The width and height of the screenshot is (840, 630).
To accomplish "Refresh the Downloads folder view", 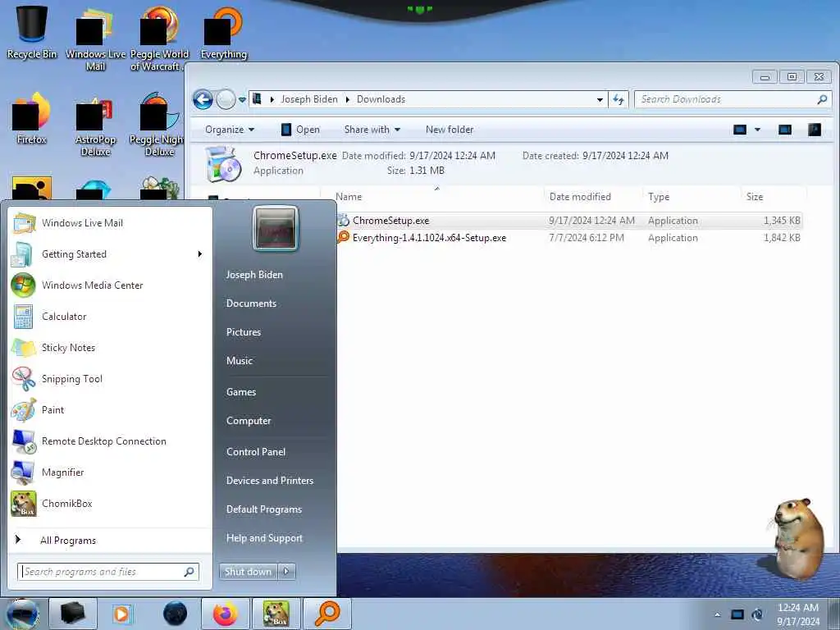I will pos(619,99).
